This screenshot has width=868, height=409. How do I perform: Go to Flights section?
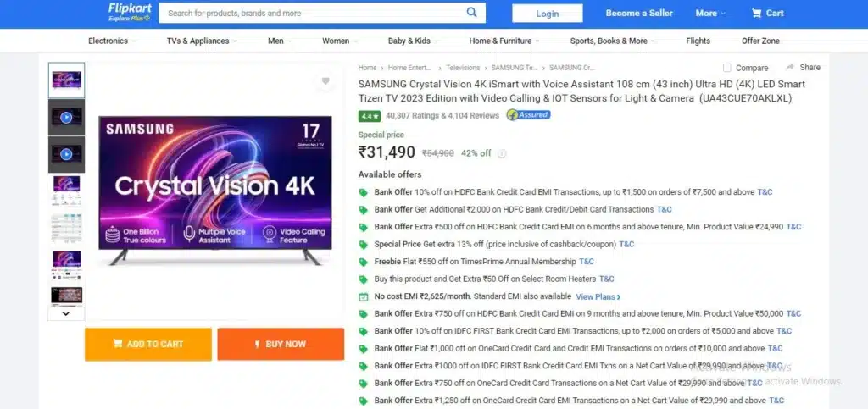(698, 41)
